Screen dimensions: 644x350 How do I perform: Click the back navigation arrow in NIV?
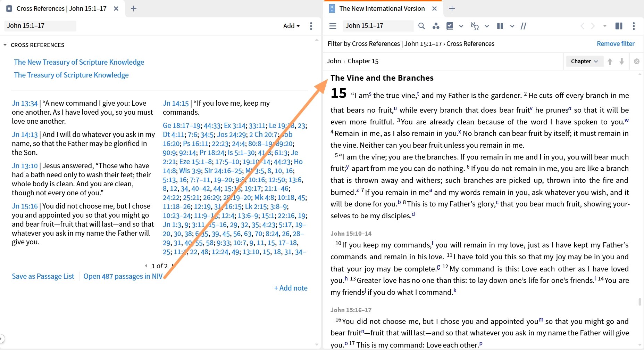[x=583, y=26]
